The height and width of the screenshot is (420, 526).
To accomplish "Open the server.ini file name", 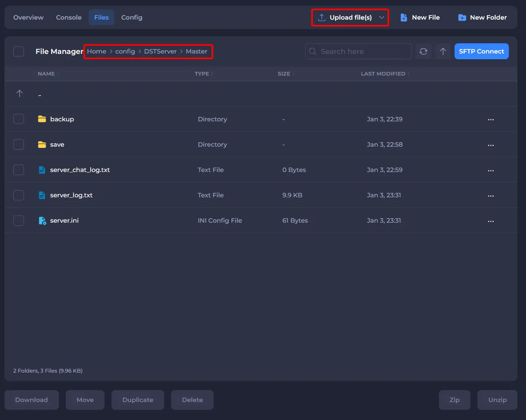I will click(65, 220).
